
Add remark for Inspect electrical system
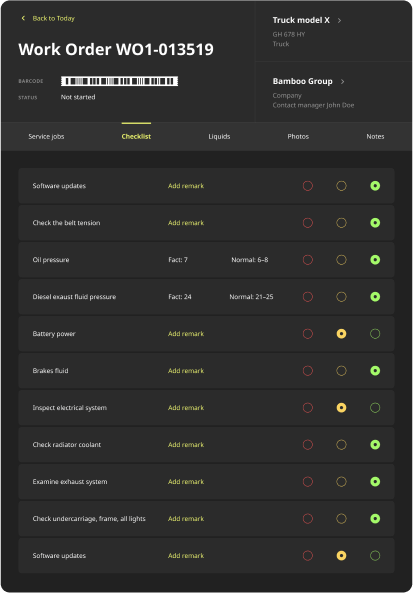(x=186, y=408)
